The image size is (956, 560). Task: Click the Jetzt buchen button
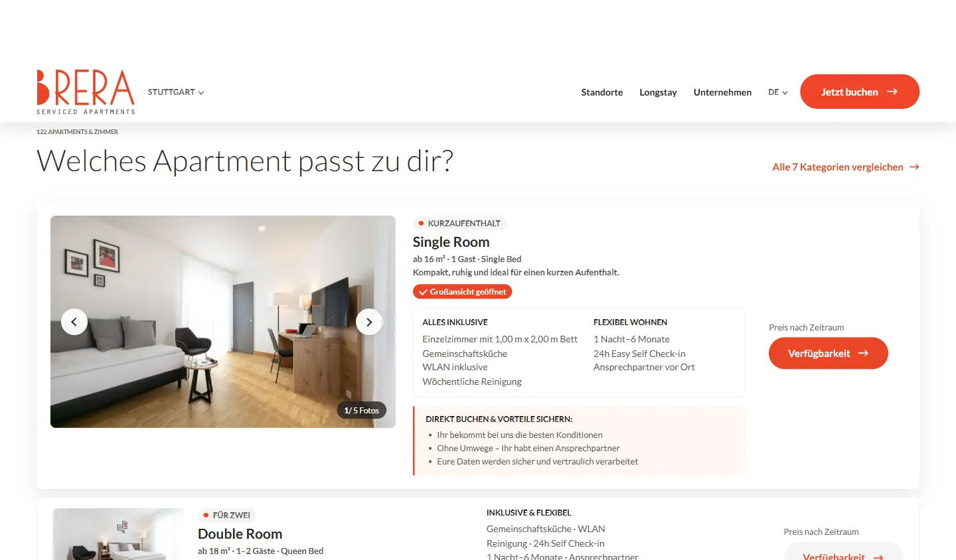860,92
